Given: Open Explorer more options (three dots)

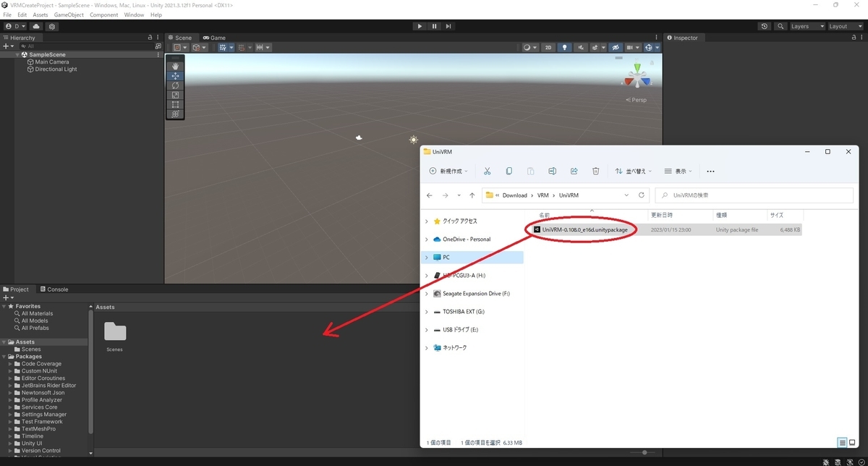Looking at the screenshot, I should [x=710, y=171].
